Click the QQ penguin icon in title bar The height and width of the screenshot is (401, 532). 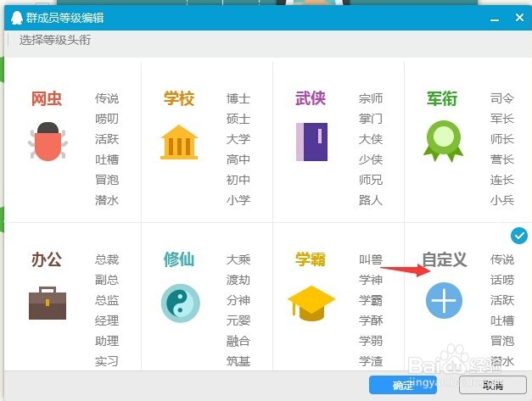click(16, 18)
